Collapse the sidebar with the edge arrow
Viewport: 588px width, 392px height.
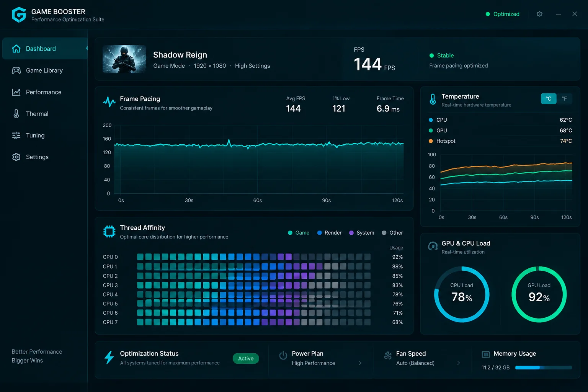(87, 48)
